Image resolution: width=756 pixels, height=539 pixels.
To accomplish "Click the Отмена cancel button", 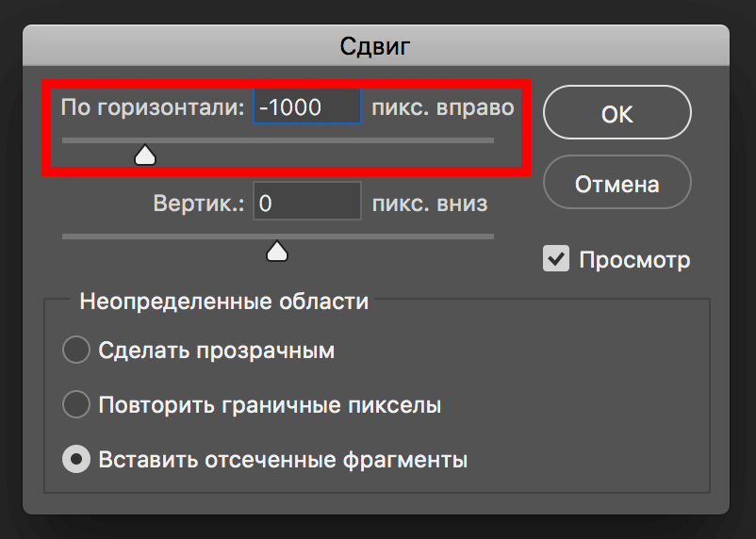I will (617, 182).
